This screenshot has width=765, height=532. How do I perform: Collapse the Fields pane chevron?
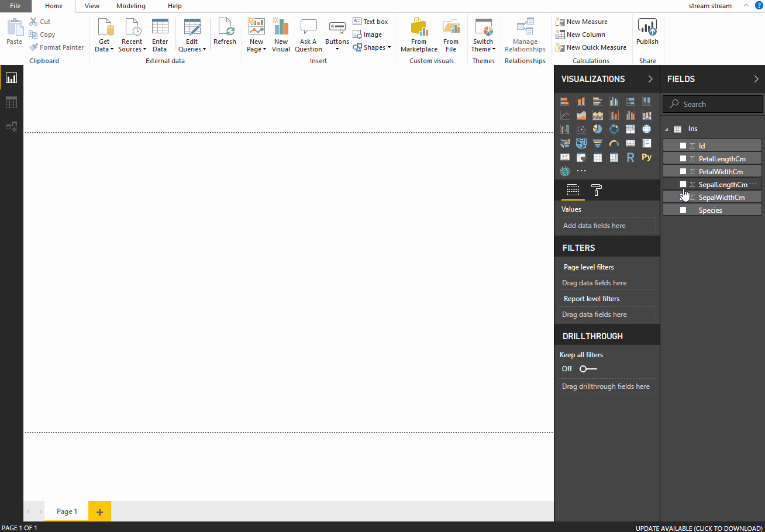(756, 79)
